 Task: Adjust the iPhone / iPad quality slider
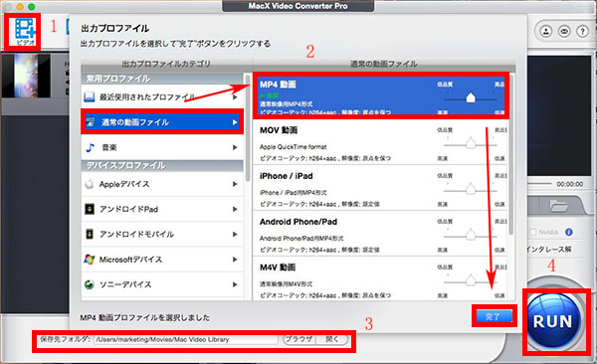[x=471, y=189]
